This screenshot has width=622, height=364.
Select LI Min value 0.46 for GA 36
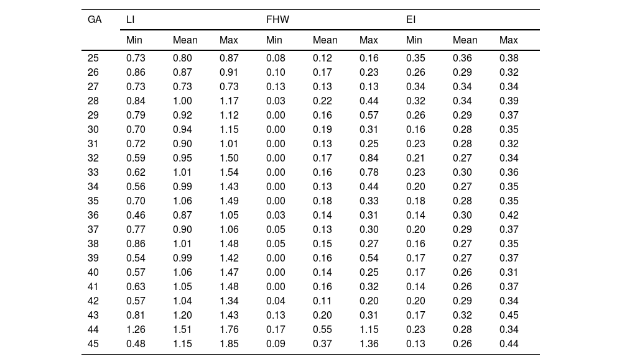point(136,216)
